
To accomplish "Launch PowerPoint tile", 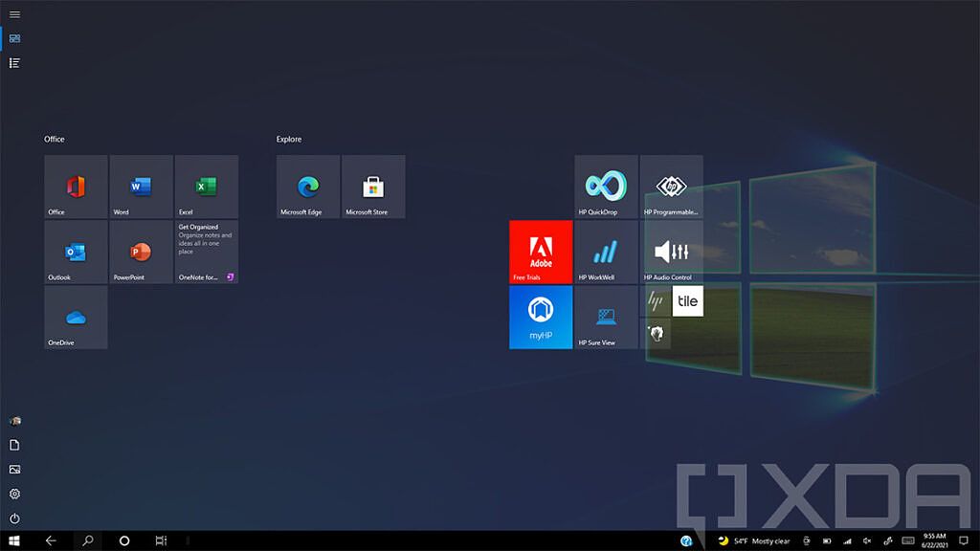I will [x=142, y=252].
